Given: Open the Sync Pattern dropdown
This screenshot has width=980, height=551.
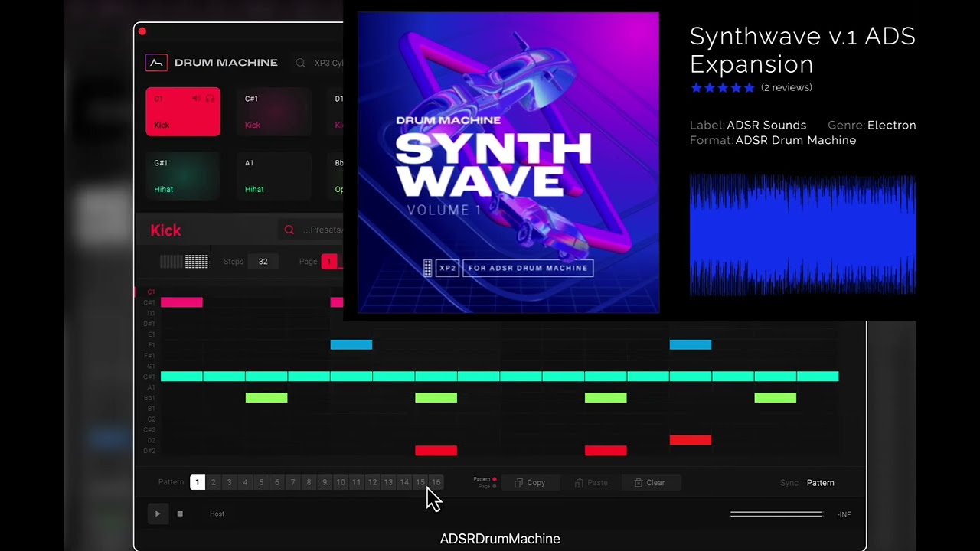Looking at the screenshot, I should [820, 483].
